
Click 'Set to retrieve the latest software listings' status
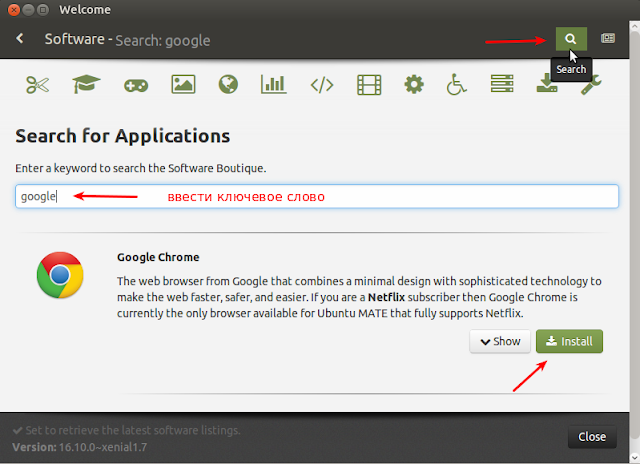pos(127,430)
